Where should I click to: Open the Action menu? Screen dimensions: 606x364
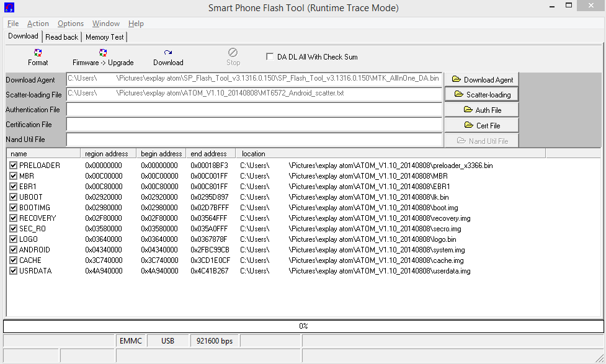click(x=38, y=24)
